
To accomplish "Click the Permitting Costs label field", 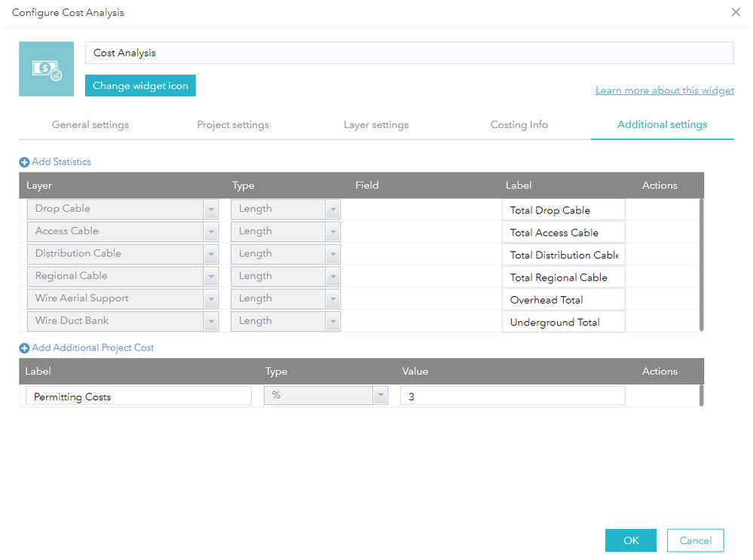I will 139,396.
